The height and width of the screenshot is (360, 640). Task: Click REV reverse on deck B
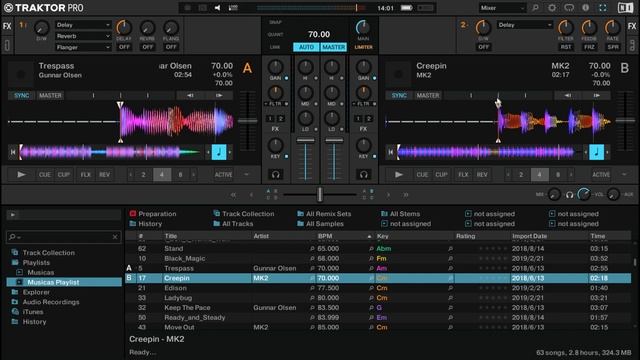pos(482,175)
